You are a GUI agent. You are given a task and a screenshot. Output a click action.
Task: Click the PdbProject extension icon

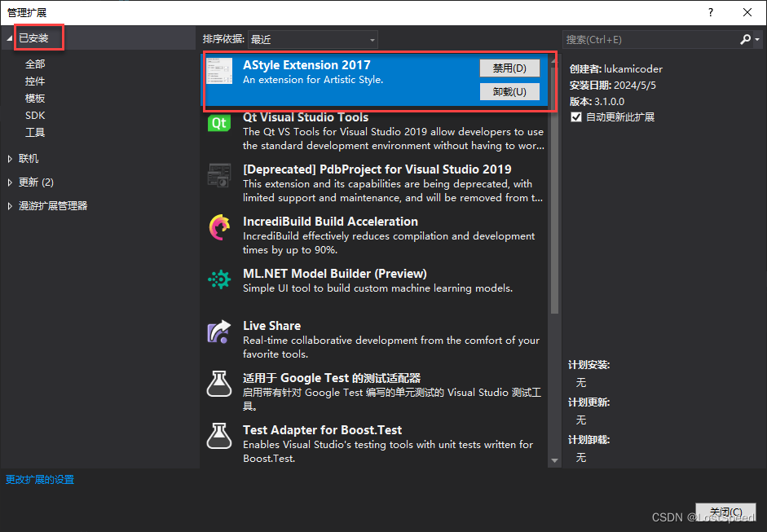tap(219, 175)
